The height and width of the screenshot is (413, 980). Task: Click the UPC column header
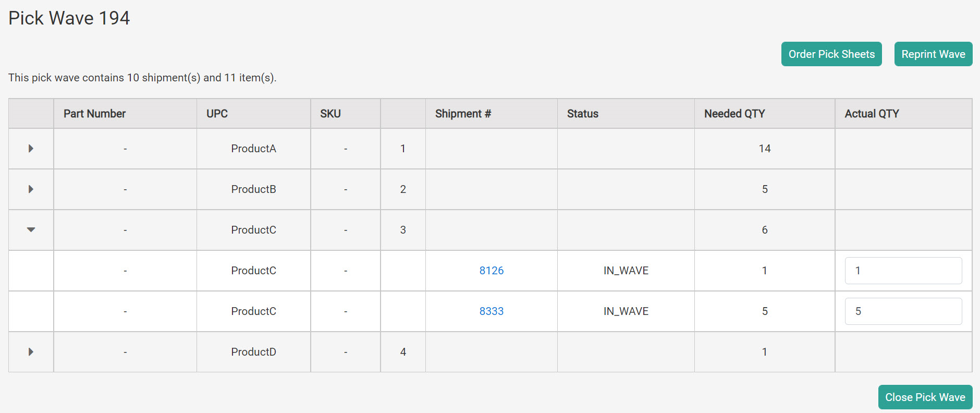point(217,113)
